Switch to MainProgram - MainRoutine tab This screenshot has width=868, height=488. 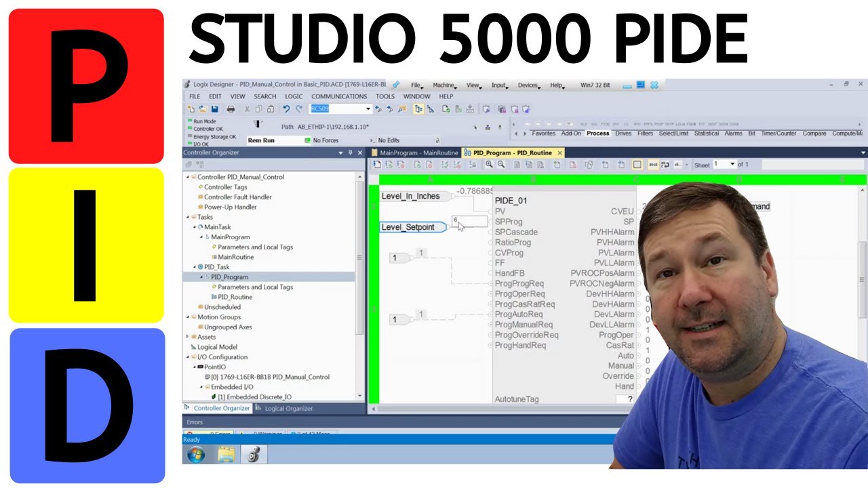(415, 153)
